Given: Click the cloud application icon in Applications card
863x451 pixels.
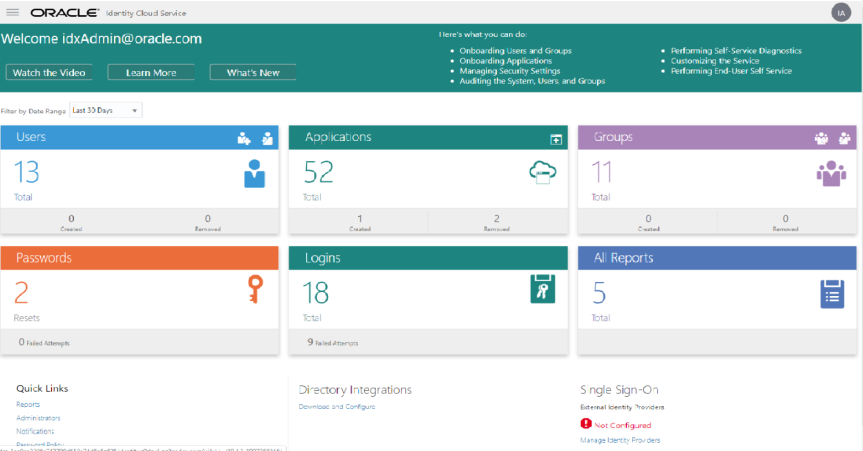Looking at the screenshot, I should (x=543, y=172).
